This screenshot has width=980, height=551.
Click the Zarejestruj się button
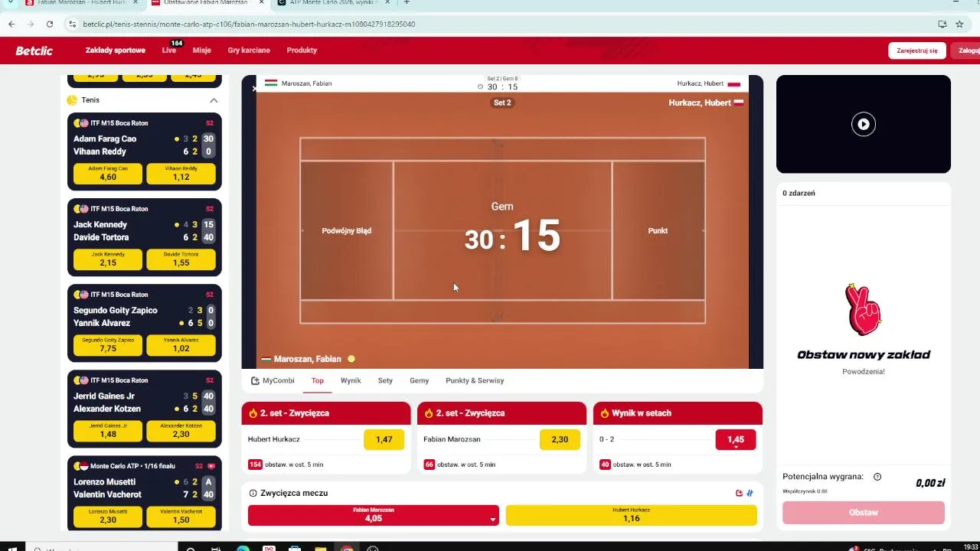coord(917,51)
